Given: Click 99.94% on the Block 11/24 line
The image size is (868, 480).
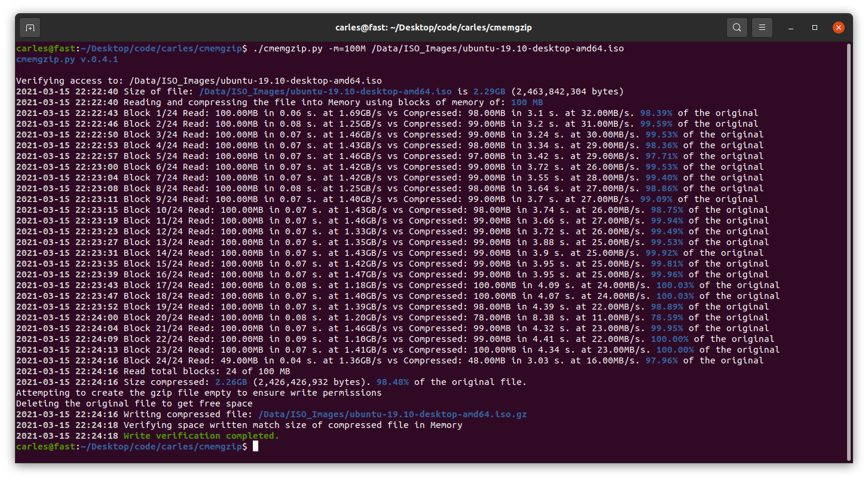Looking at the screenshot, I should pyautogui.click(x=667, y=221).
